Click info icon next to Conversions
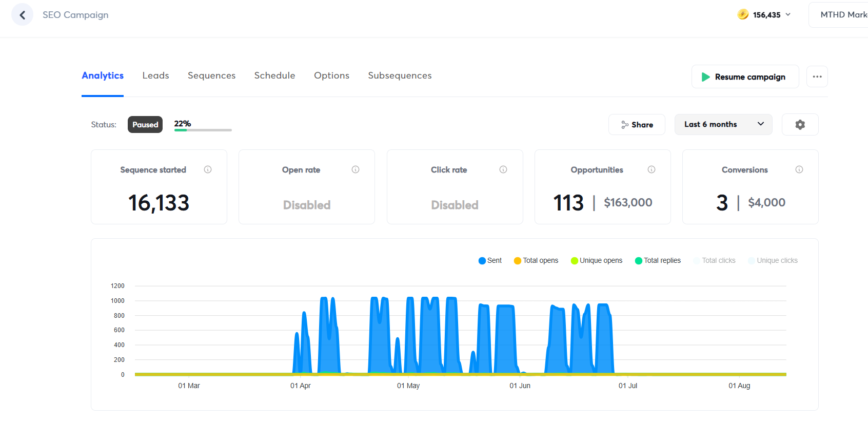This screenshot has height=422, width=868. [799, 169]
